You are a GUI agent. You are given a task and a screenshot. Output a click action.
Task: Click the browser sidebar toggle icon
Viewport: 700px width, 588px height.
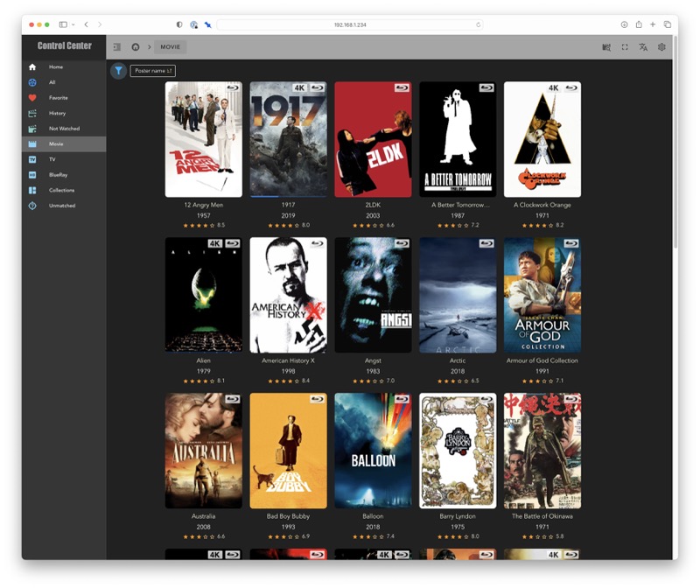(63, 24)
